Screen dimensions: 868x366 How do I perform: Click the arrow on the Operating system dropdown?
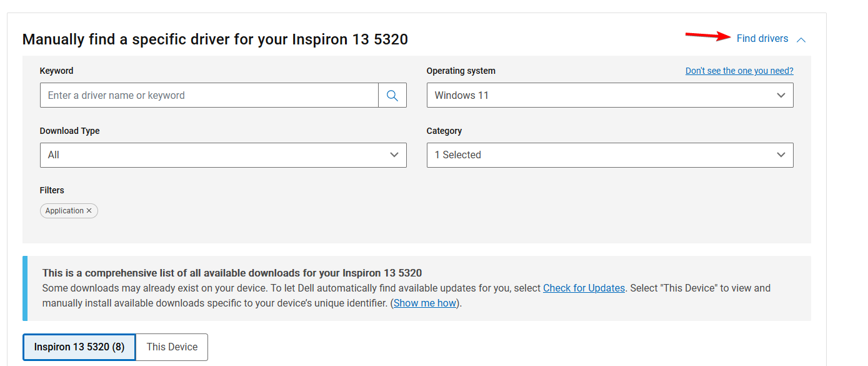pyautogui.click(x=781, y=95)
